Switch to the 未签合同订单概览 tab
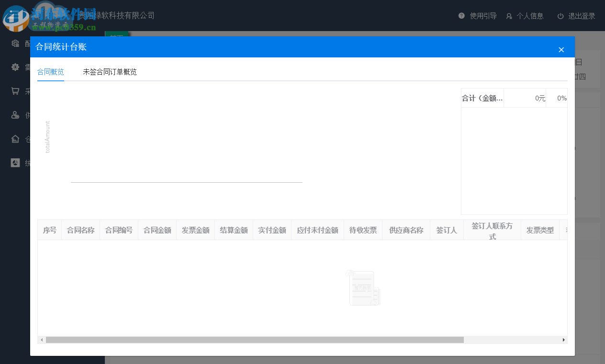Image resolution: width=605 pixels, height=364 pixels. [x=110, y=72]
